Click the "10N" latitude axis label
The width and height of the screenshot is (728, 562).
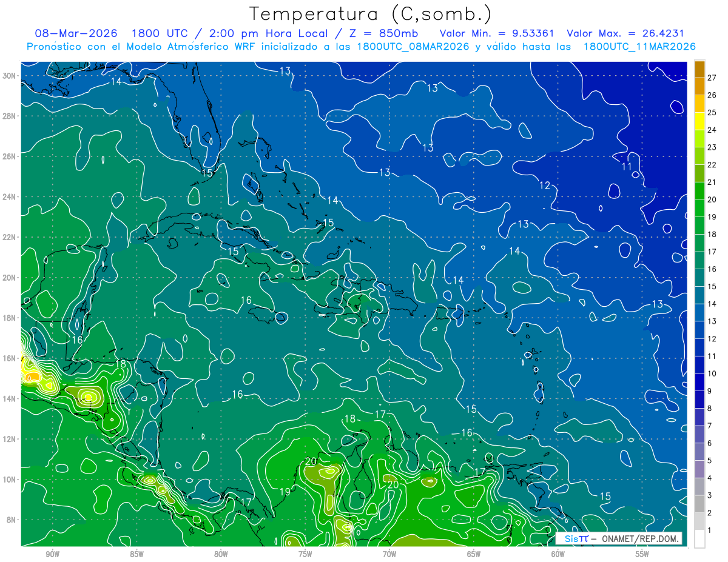[x=10, y=480]
